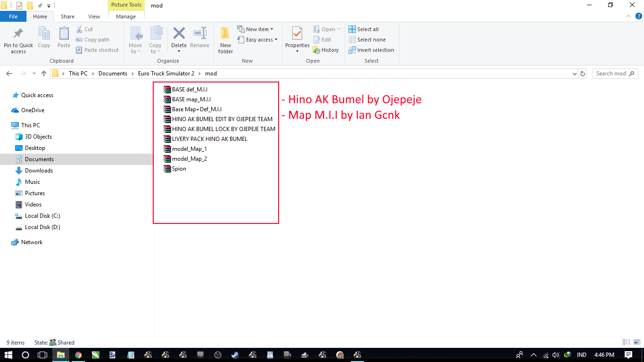Go up one folder level
Image resolution: width=644 pixels, height=362 pixels.
[x=44, y=74]
